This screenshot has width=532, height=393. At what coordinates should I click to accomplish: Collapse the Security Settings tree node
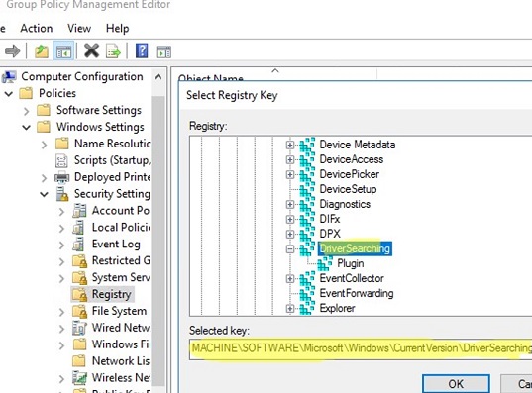(45, 194)
